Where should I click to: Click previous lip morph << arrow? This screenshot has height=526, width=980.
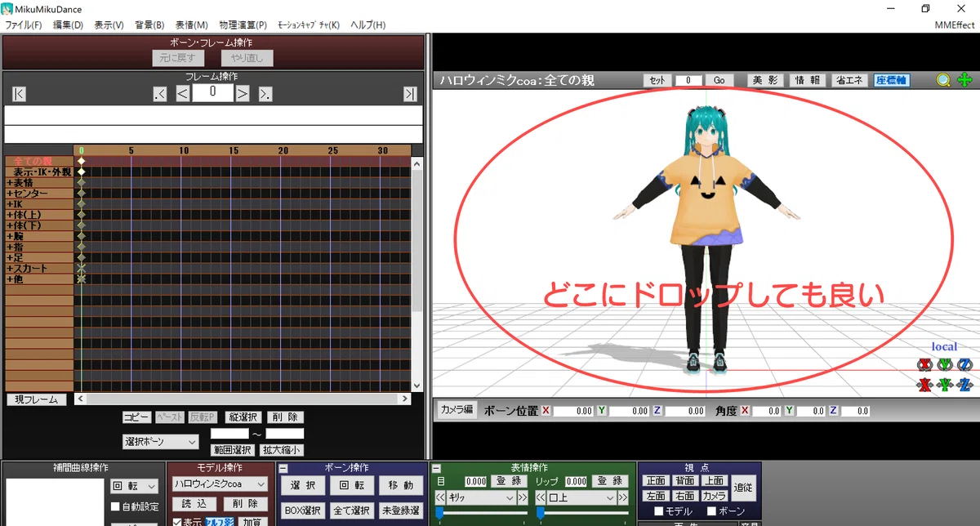541,497
